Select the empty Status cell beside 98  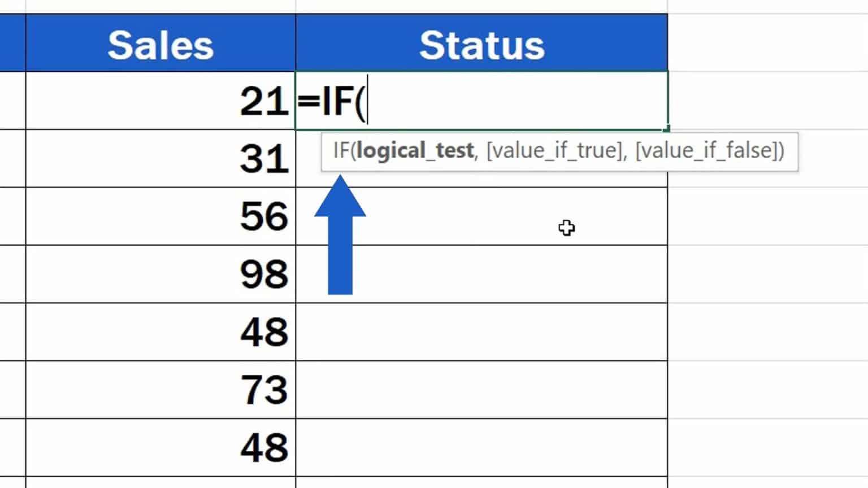481,274
